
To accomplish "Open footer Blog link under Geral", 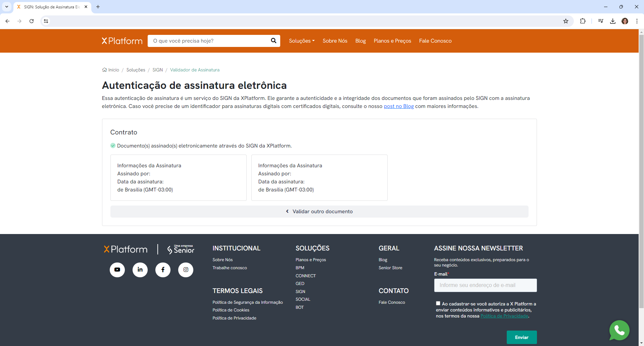I will tap(383, 260).
